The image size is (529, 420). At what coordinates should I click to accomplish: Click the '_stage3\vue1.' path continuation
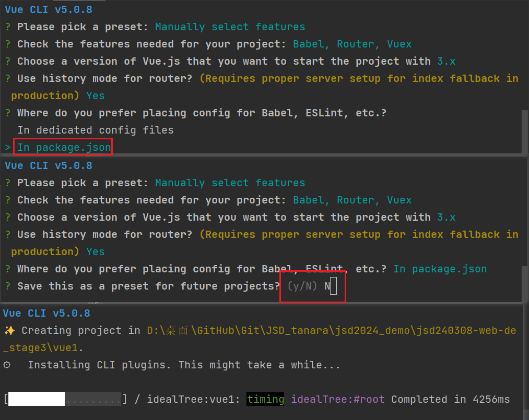pyautogui.click(x=43, y=348)
